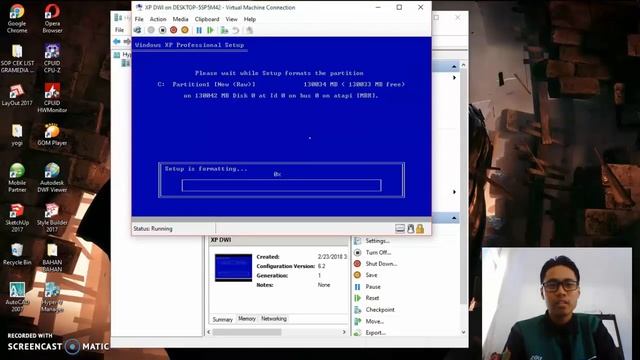Collapse the XP DWI Actions section arrow

[454, 218]
